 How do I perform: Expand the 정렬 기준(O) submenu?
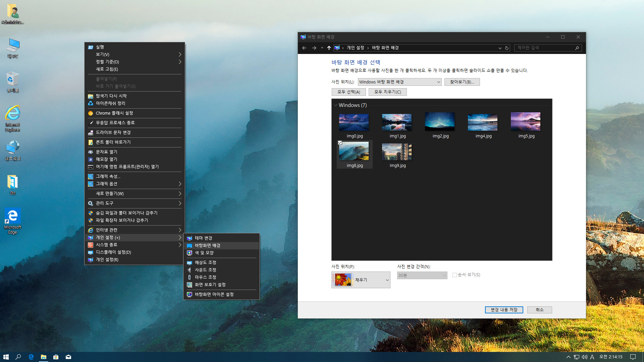point(134,62)
